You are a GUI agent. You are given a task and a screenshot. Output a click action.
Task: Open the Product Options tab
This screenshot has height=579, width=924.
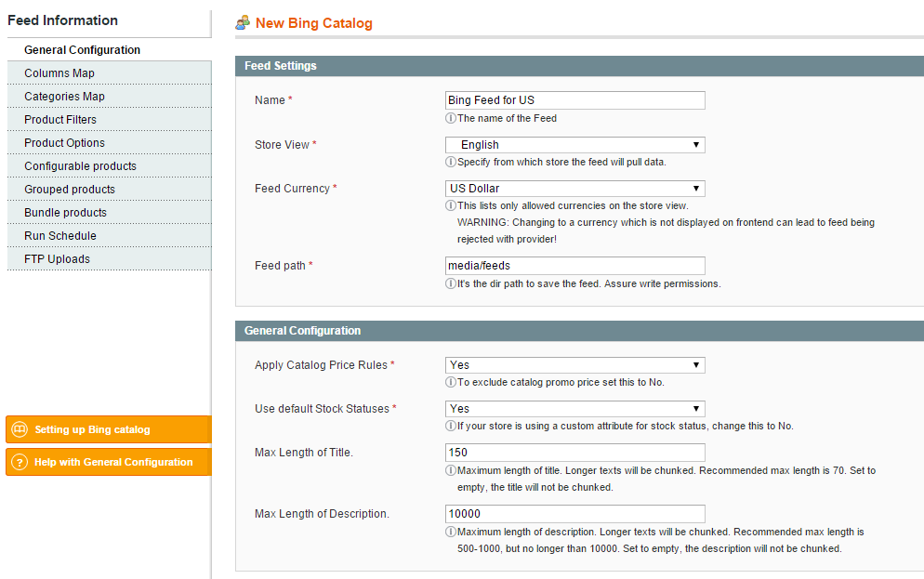(x=109, y=142)
